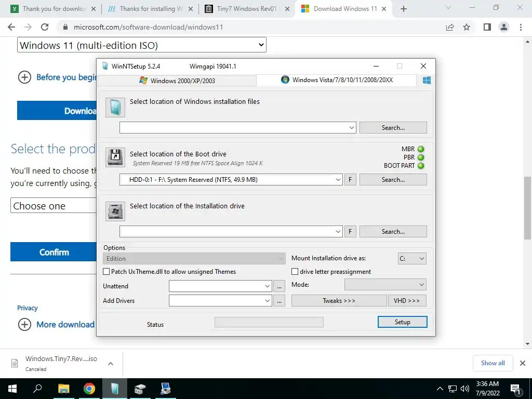Switch to the Thanks for installing tab
532x399 pixels.
click(x=151, y=9)
